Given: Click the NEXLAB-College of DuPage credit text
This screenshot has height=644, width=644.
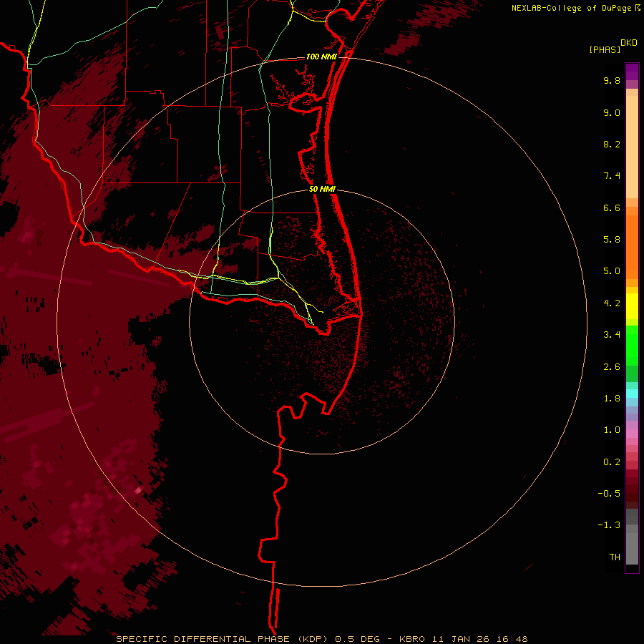Looking at the screenshot, I should point(572,8).
